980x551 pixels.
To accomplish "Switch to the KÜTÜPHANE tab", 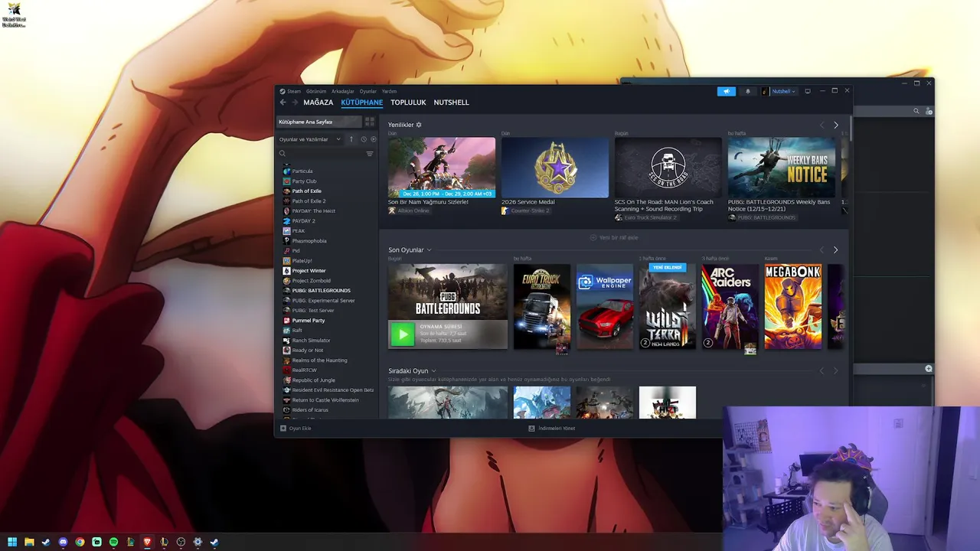I will pos(362,103).
